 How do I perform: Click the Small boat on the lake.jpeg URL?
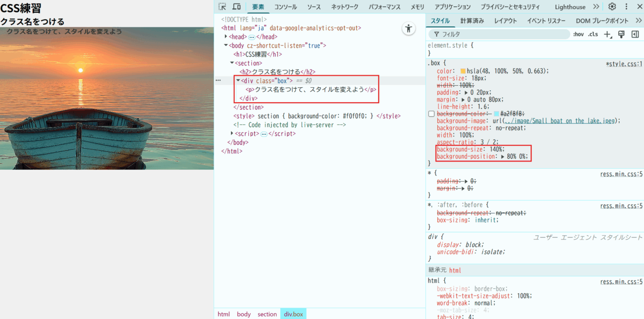(562, 121)
